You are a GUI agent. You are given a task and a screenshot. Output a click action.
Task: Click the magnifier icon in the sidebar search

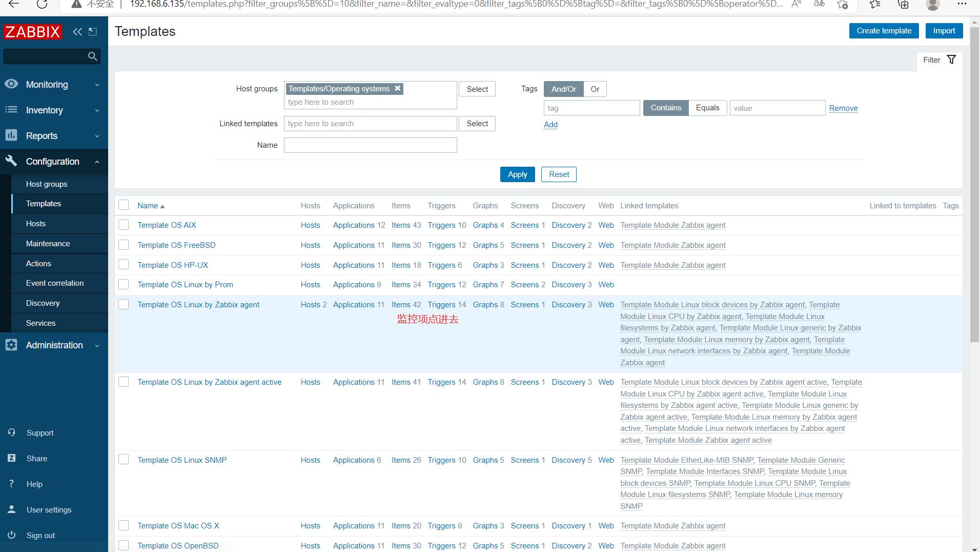click(x=92, y=56)
